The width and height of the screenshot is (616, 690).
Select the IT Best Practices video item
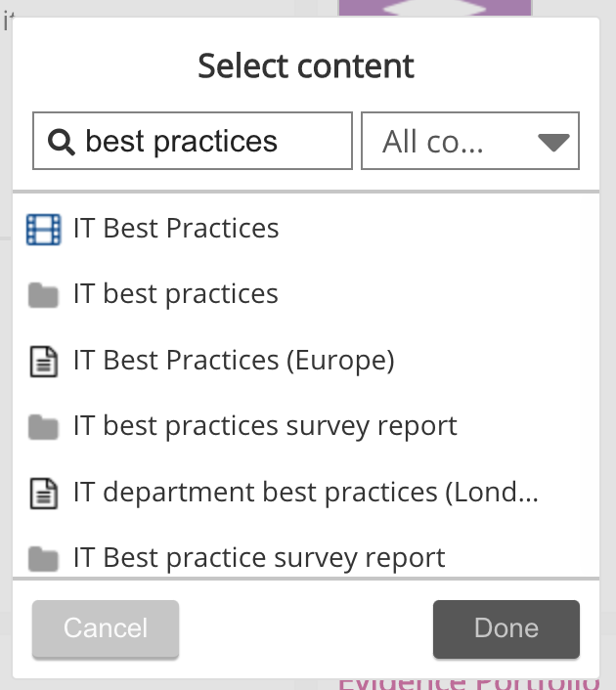pyautogui.click(x=176, y=229)
